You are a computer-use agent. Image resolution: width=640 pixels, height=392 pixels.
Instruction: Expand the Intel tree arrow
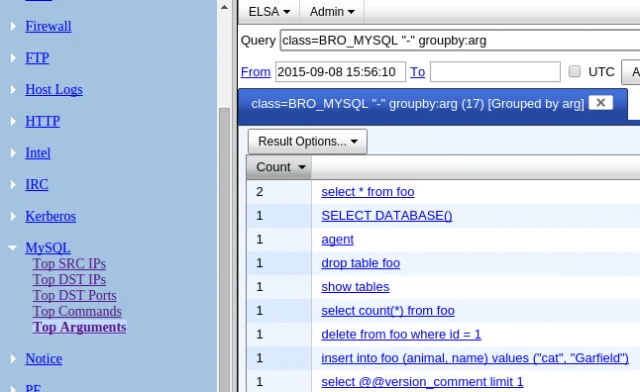click(x=13, y=153)
